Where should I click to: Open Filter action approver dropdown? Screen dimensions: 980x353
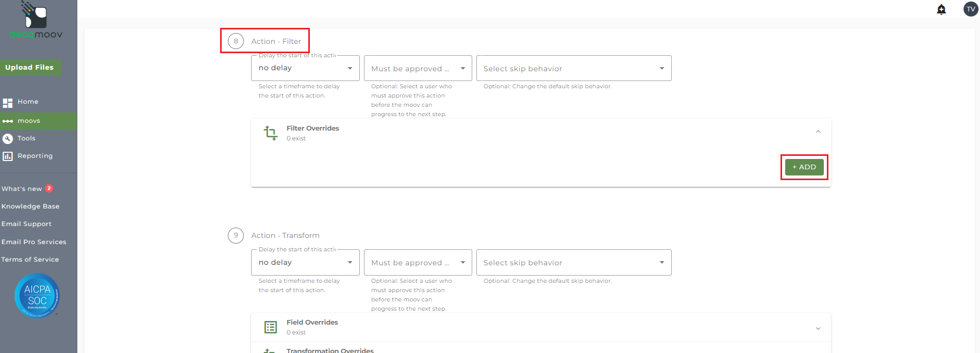(x=418, y=68)
